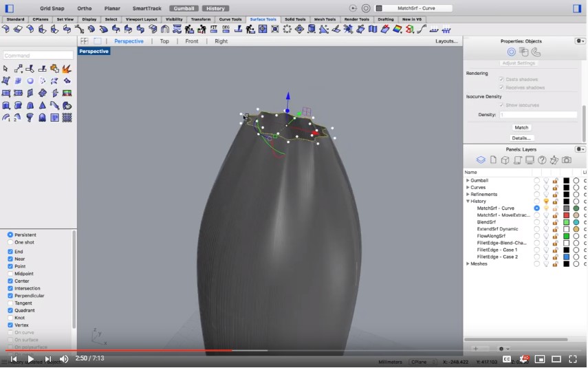Click the Command input field
588x368 pixels.
click(x=38, y=56)
